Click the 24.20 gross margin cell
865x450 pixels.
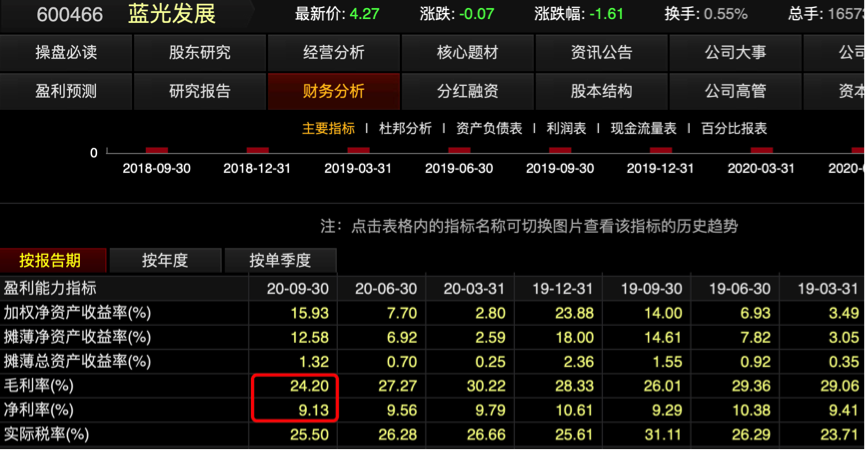click(309, 386)
